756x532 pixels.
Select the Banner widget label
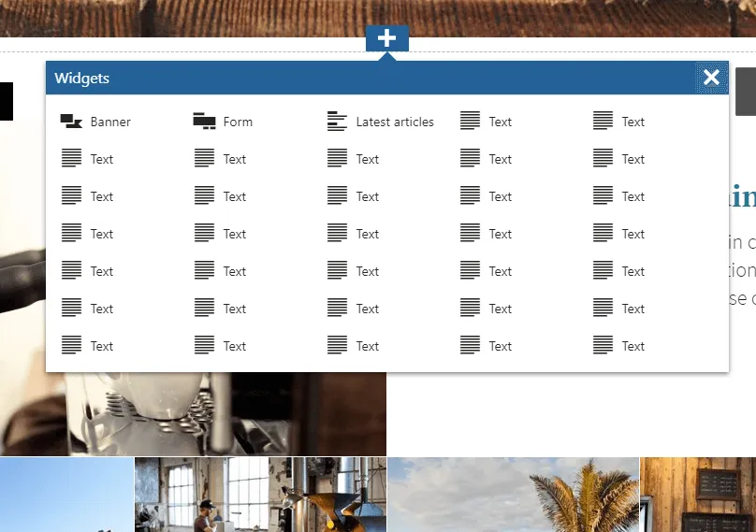(110, 122)
